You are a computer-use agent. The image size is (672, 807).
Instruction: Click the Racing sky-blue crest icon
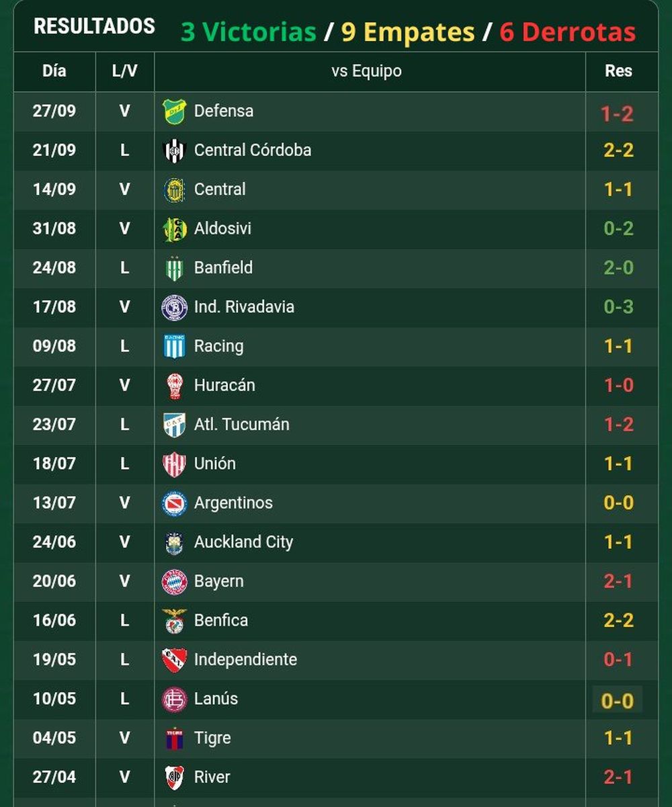(174, 347)
